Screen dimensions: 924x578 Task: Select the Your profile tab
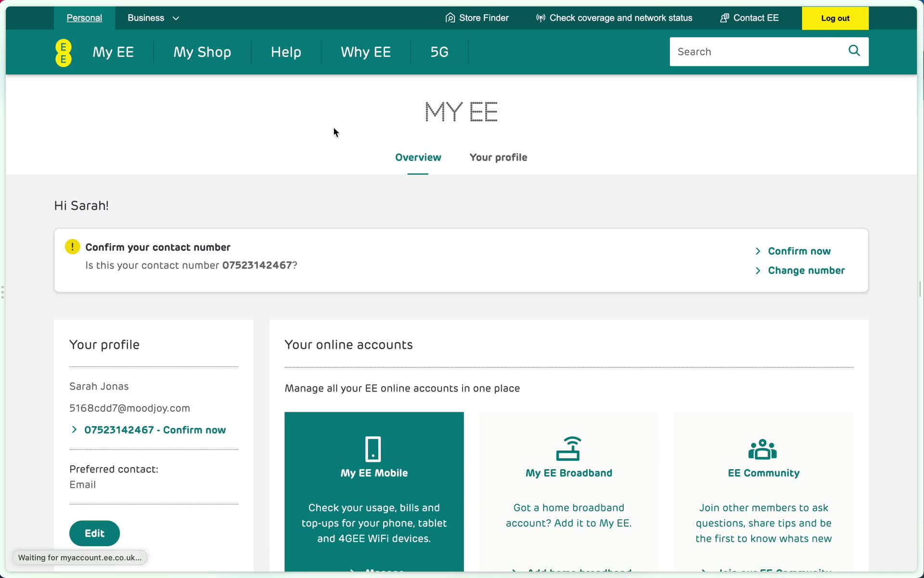pos(498,157)
